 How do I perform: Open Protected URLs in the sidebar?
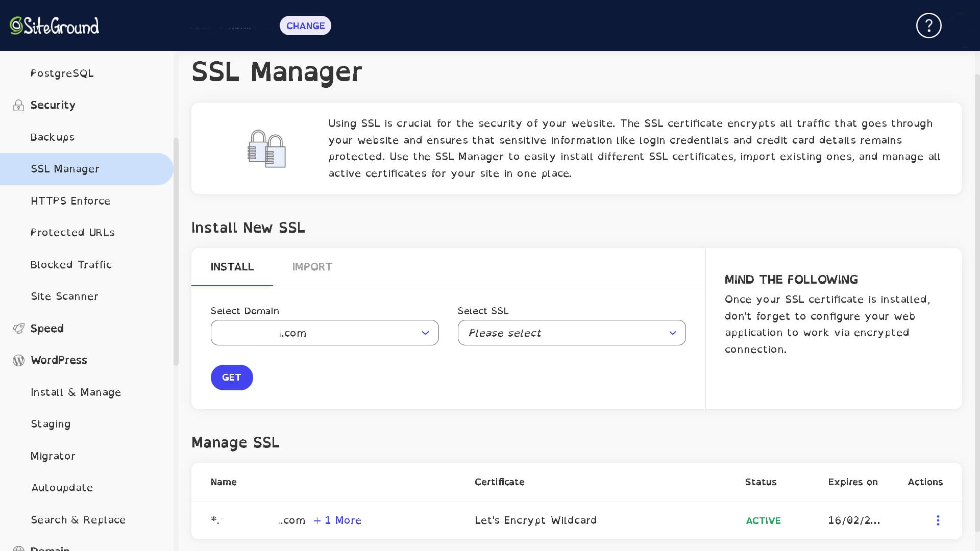(x=72, y=233)
